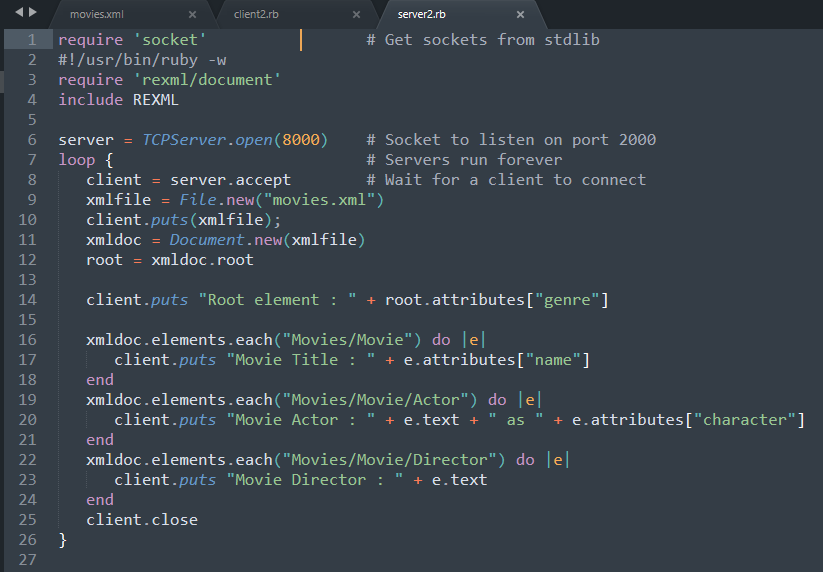Viewport: 823px width, 572px height.
Task: Click the 'server.accept' expression
Action: click(x=230, y=179)
